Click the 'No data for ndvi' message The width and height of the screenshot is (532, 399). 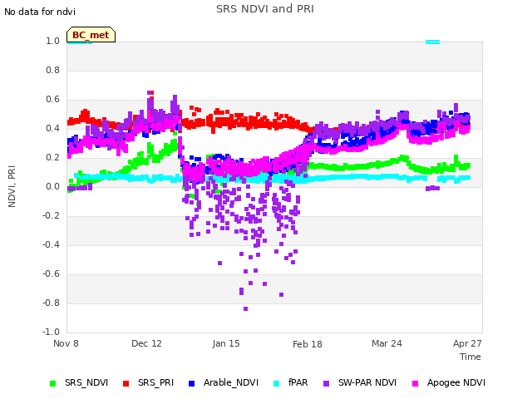(40, 12)
